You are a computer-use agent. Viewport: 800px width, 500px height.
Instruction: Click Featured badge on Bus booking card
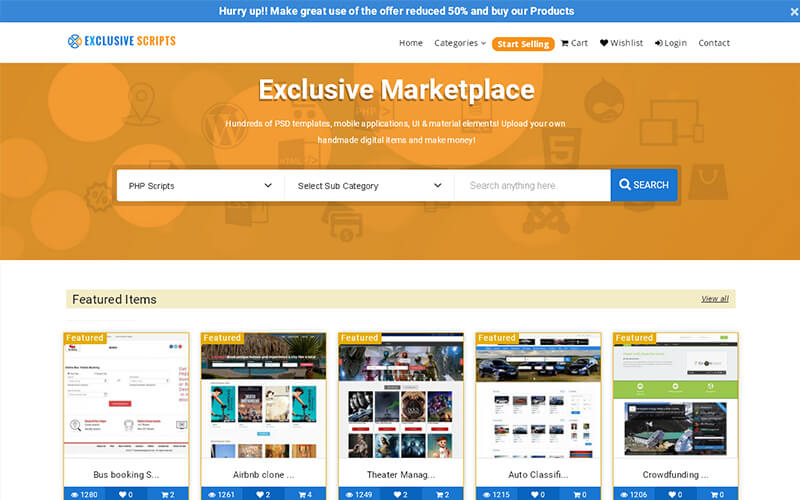pos(85,338)
